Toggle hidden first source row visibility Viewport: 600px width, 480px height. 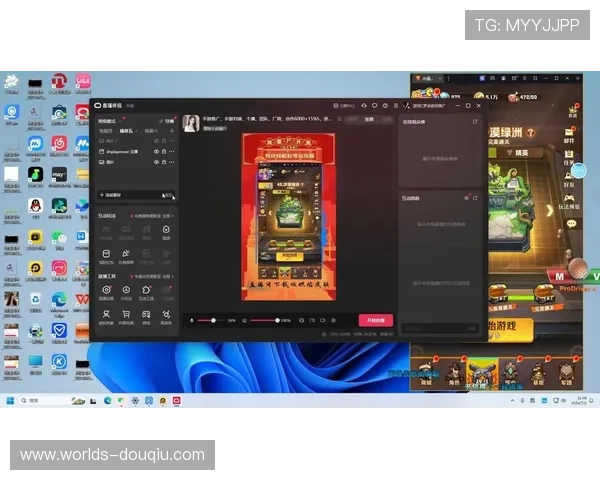pyautogui.click(x=156, y=141)
